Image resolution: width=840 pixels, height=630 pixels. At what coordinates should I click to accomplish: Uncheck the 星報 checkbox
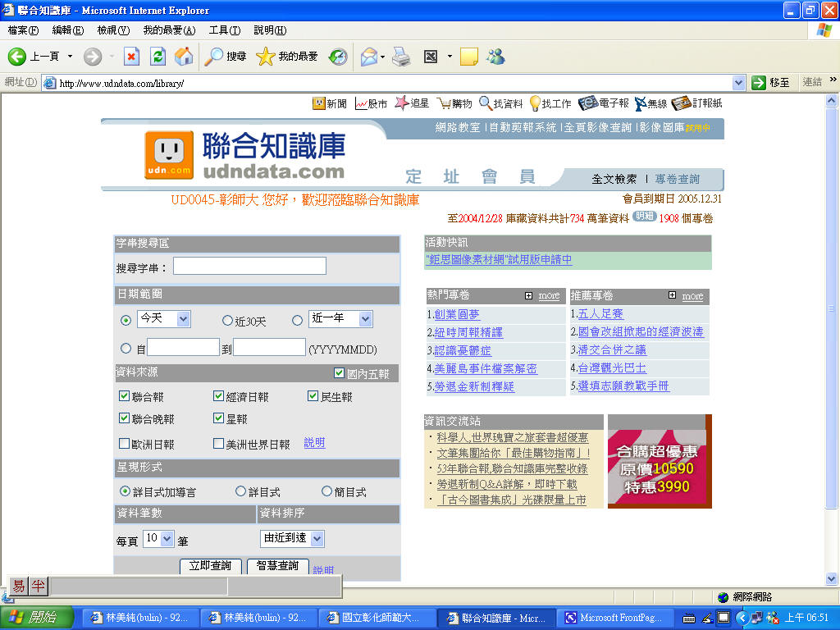tap(218, 418)
